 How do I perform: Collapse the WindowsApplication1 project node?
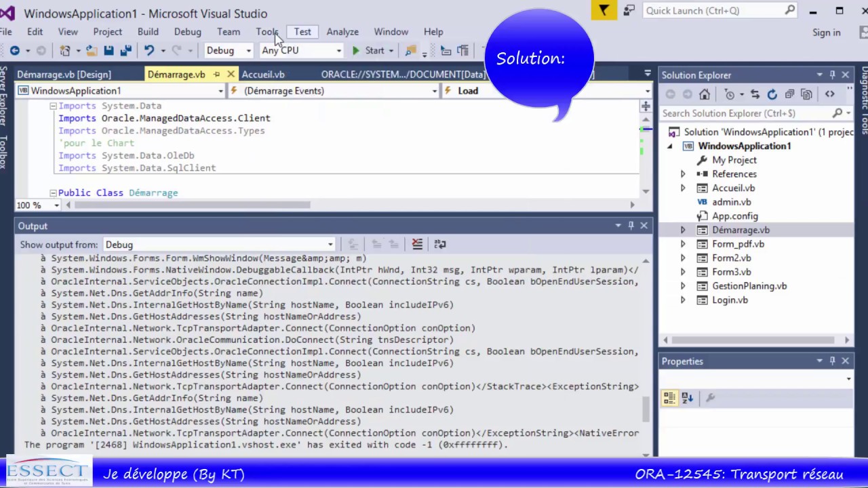[670, 146]
